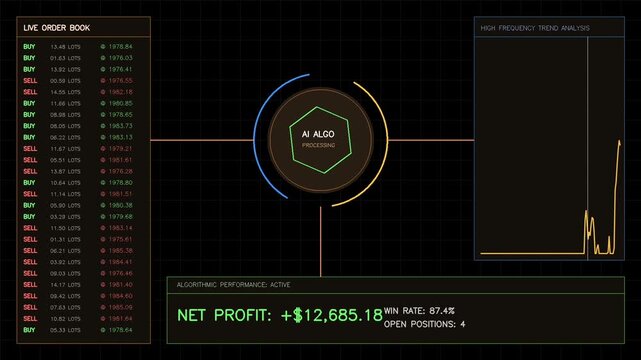
Task: Select the SELL 10.82 LOTS entry
Action: coord(78,319)
